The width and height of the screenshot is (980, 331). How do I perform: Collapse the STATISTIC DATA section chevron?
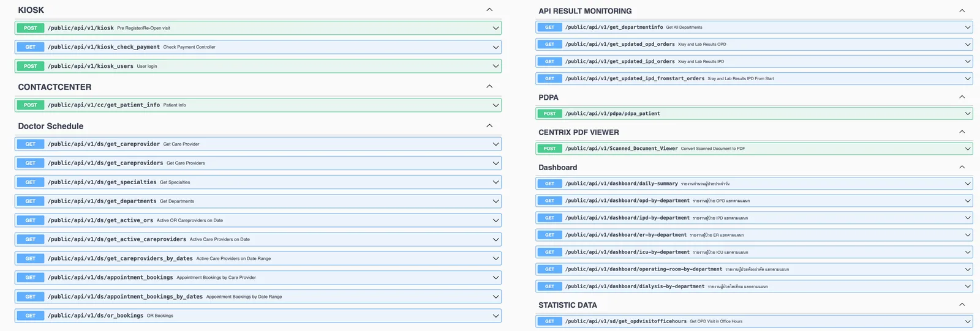click(962, 305)
